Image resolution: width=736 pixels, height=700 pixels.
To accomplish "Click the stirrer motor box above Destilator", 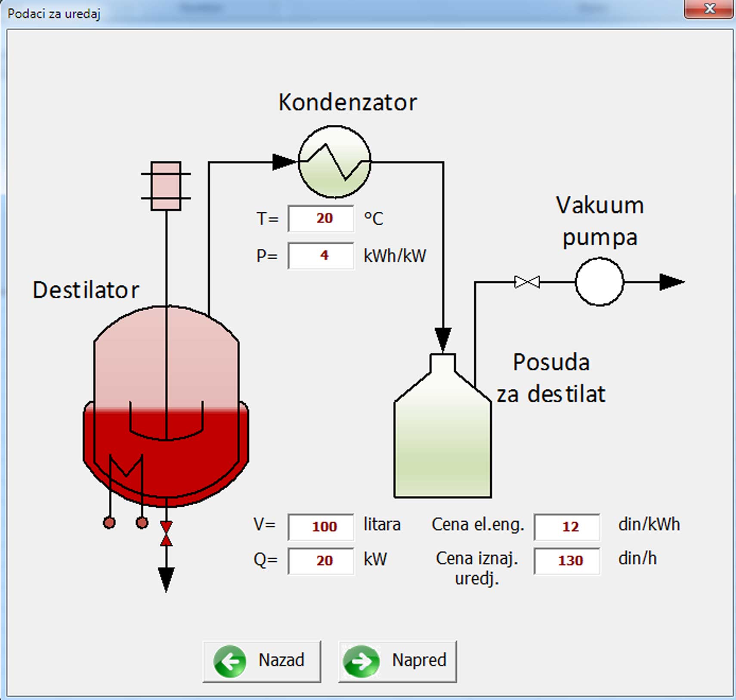I will coord(166,186).
